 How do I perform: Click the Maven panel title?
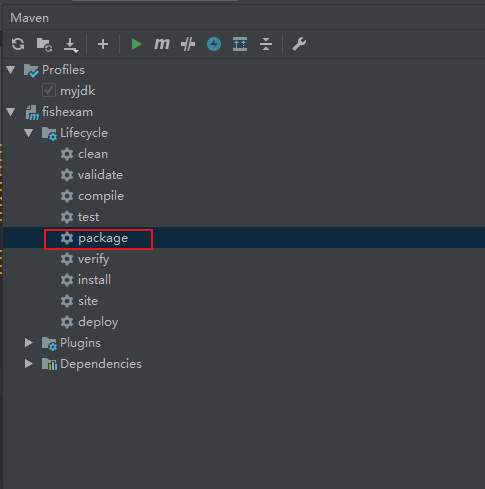pyautogui.click(x=30, y=18)
